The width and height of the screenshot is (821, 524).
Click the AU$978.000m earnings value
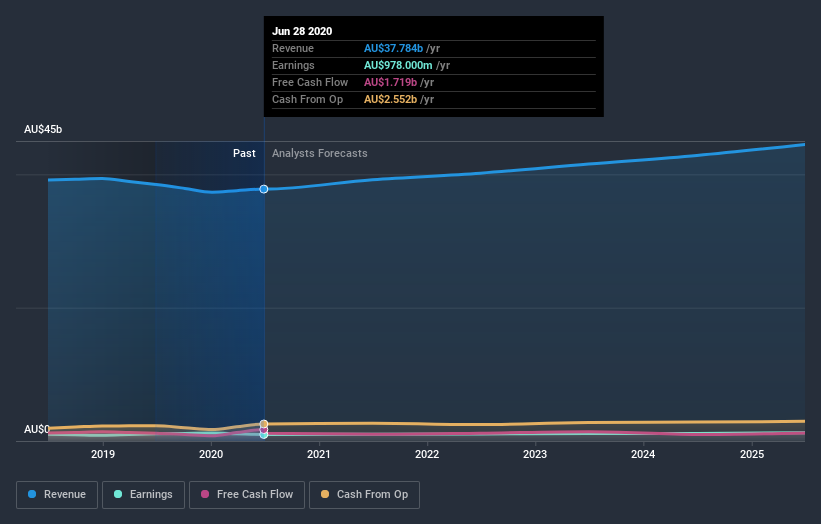(x=398, y=65)
